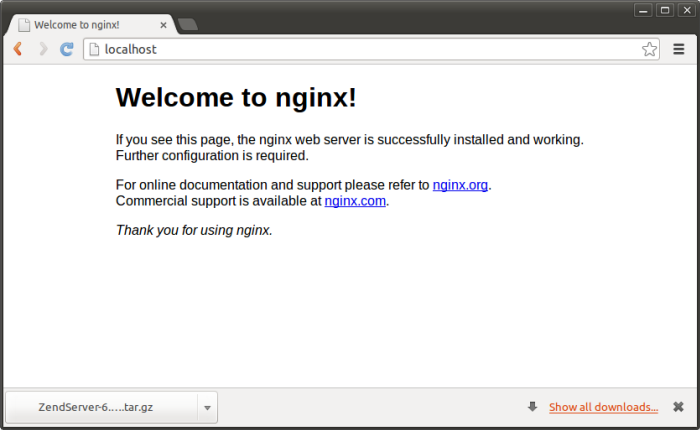Open the Chrome hamburger menu
Viewport: 700px width, 430px height.
[679, 49]
